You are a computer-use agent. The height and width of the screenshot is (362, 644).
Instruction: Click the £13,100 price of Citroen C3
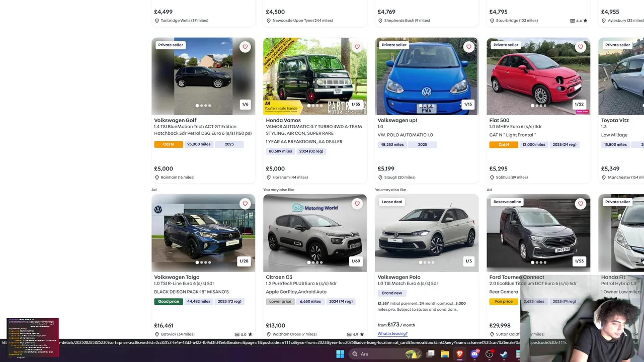point(275,326)
